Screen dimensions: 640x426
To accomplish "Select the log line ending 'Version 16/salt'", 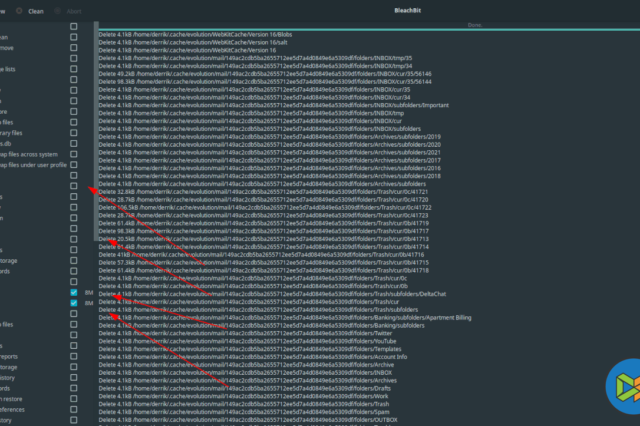I will (x=193, y=42).
